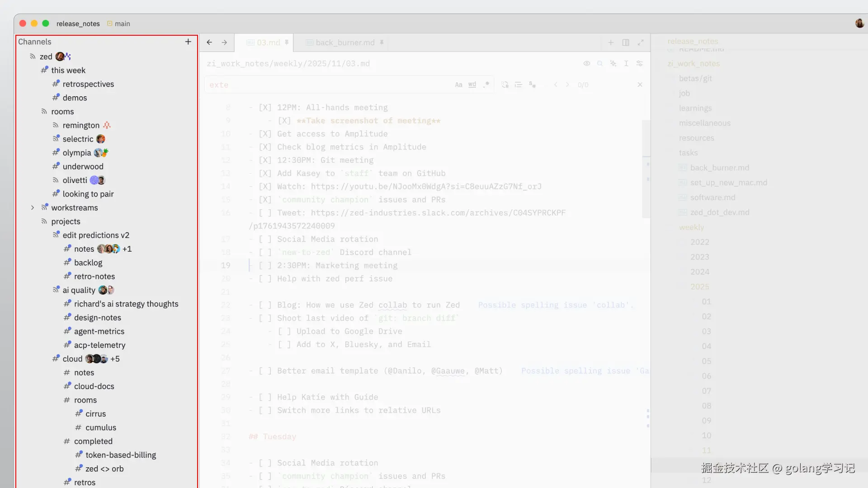Open the richard's ai strategy thoughts channel
868x488 pixels.
pos(126,304)
